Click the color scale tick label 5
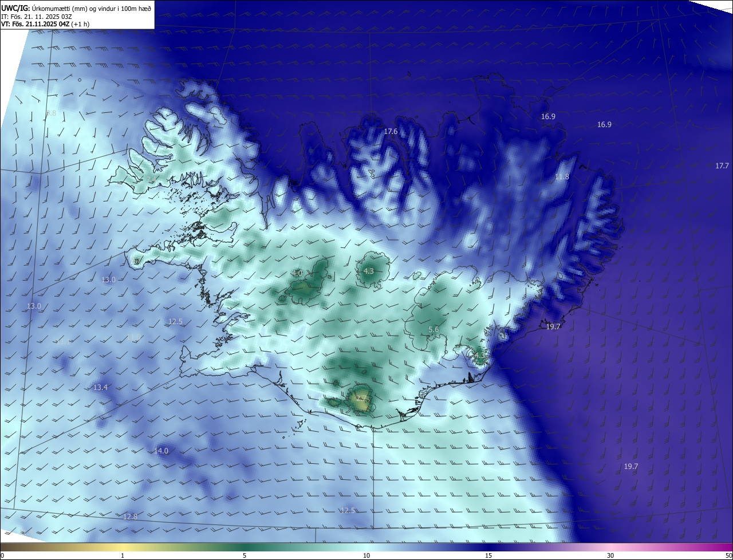The image size is (733, 560). pyautogui.click(x=245, y=555)
